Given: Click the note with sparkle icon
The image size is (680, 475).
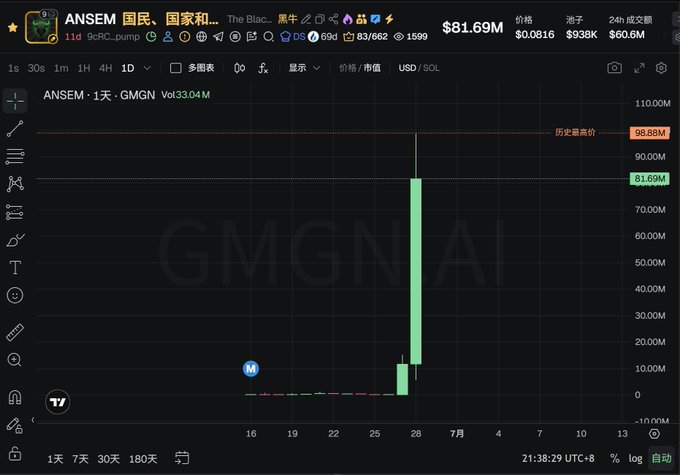Looking at the screenshot, I should click(252, 37).
